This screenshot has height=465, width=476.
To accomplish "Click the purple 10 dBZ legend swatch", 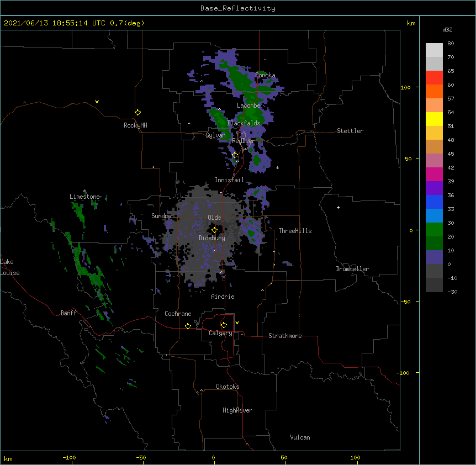I will tap(434, 257).
